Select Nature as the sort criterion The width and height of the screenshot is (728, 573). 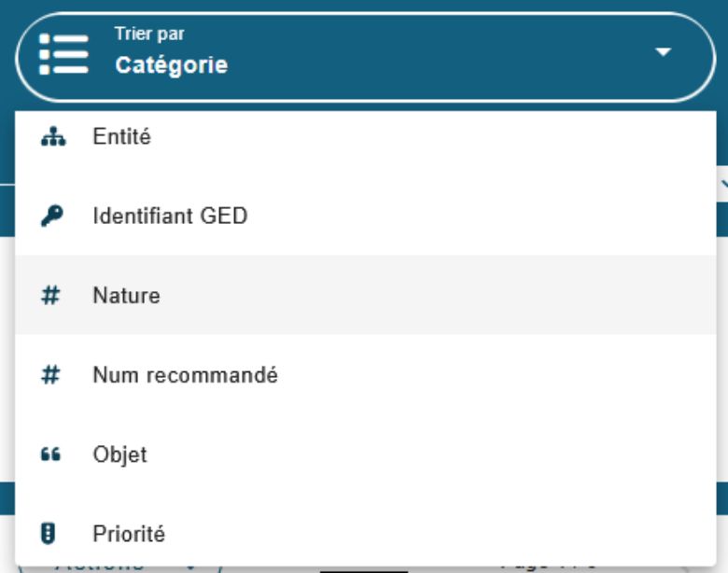[126, 296]
